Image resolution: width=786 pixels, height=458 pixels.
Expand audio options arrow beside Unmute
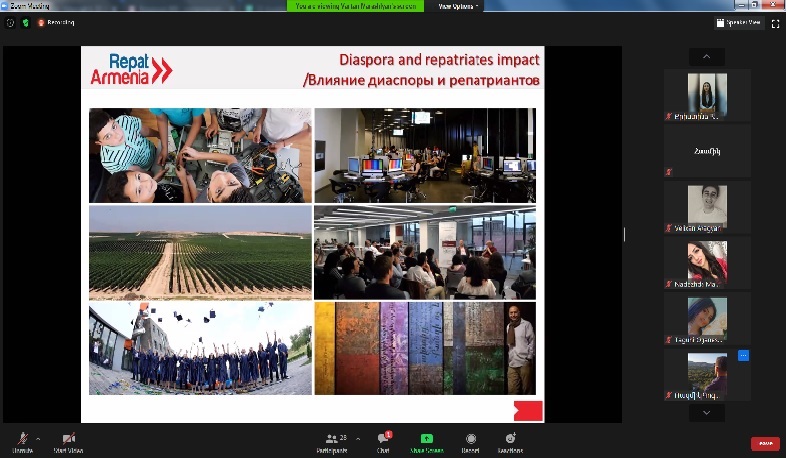(39, 438)
